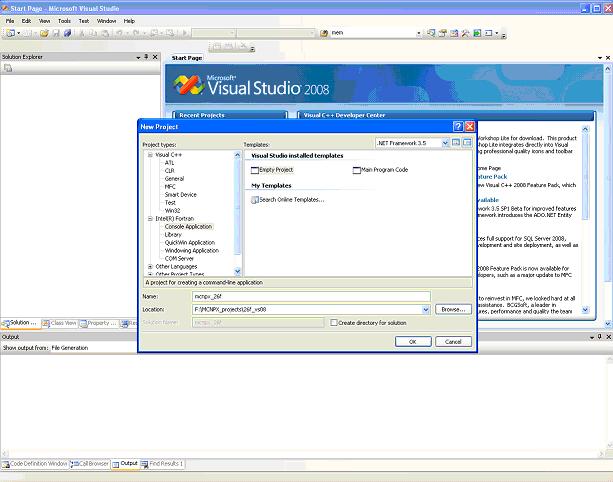The height and width of the screenshot is (482, 613).
Task: Pin the Solution Explorer panel
Action: [x=146, y=57]
